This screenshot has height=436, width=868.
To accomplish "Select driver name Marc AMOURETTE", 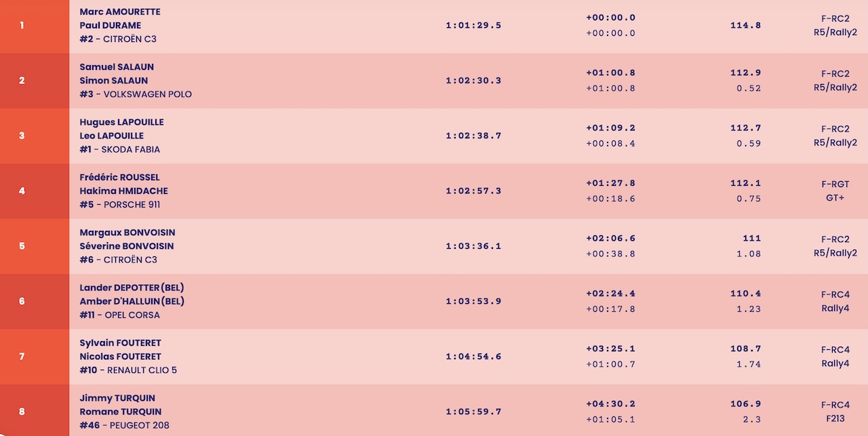I will click(120, 12).
